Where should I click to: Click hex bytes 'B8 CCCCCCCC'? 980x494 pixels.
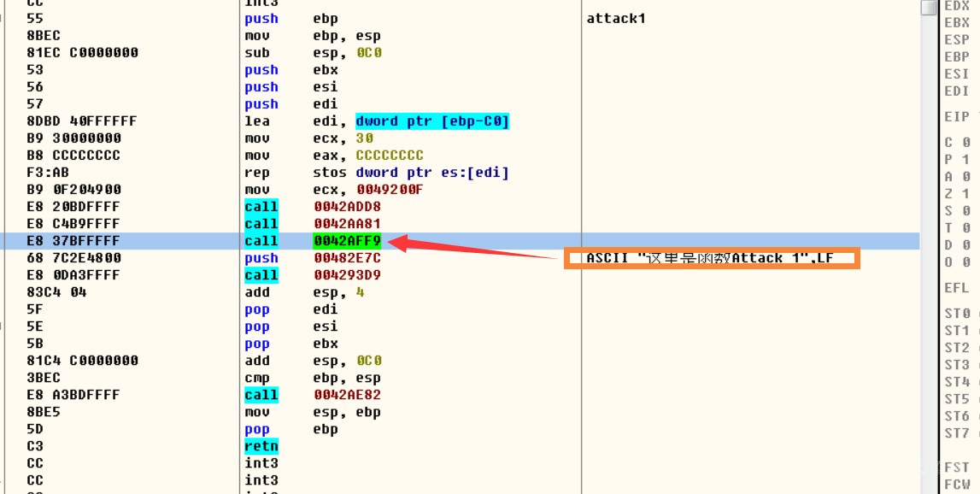click(x=73, y=156)
